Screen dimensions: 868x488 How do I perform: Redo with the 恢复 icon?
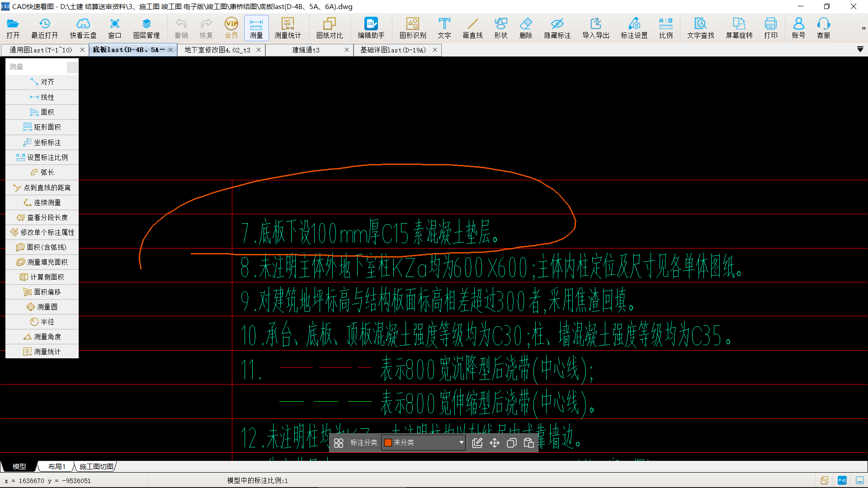(x=206, y=28)
